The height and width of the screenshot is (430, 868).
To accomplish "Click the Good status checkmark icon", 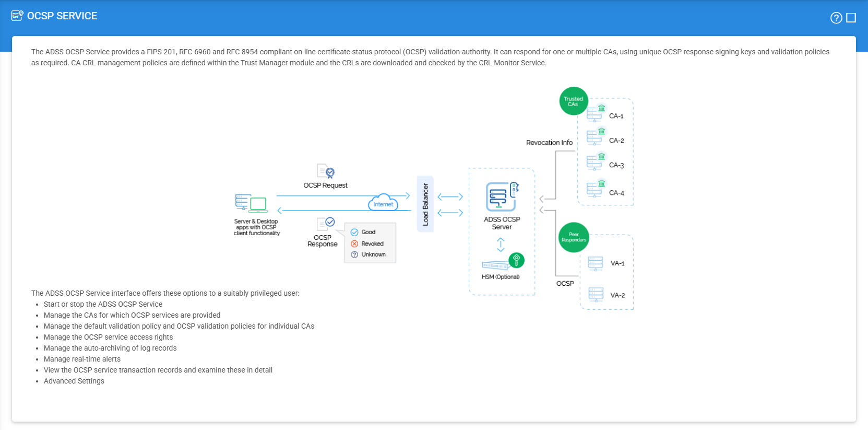I will pos(354,232).
